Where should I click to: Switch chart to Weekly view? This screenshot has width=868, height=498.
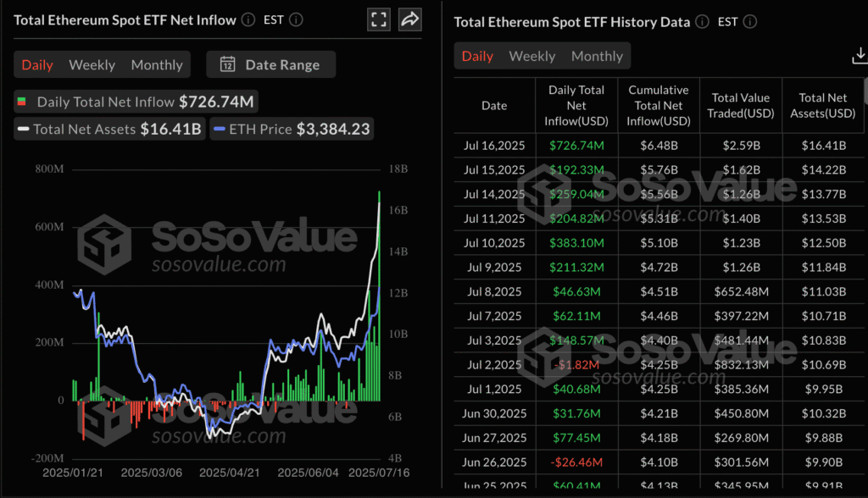(92, 64)
